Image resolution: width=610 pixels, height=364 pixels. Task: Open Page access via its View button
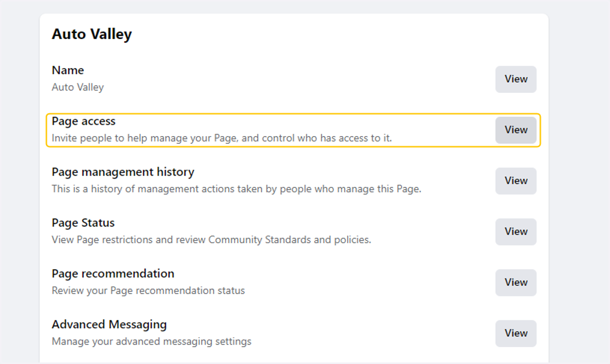(516, 130)
